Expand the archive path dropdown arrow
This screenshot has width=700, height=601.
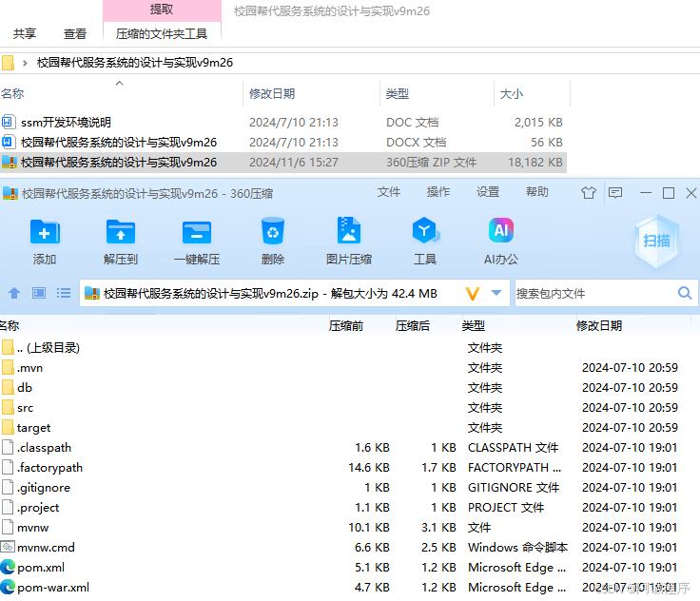click(x=496, y=293)
